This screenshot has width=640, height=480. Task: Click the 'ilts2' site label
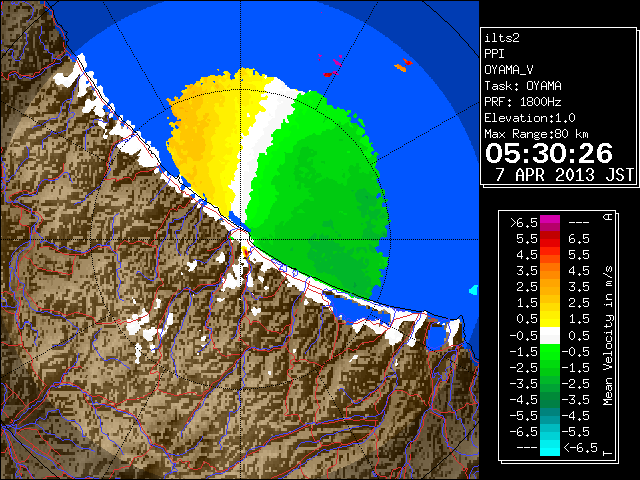pos(502,38)
